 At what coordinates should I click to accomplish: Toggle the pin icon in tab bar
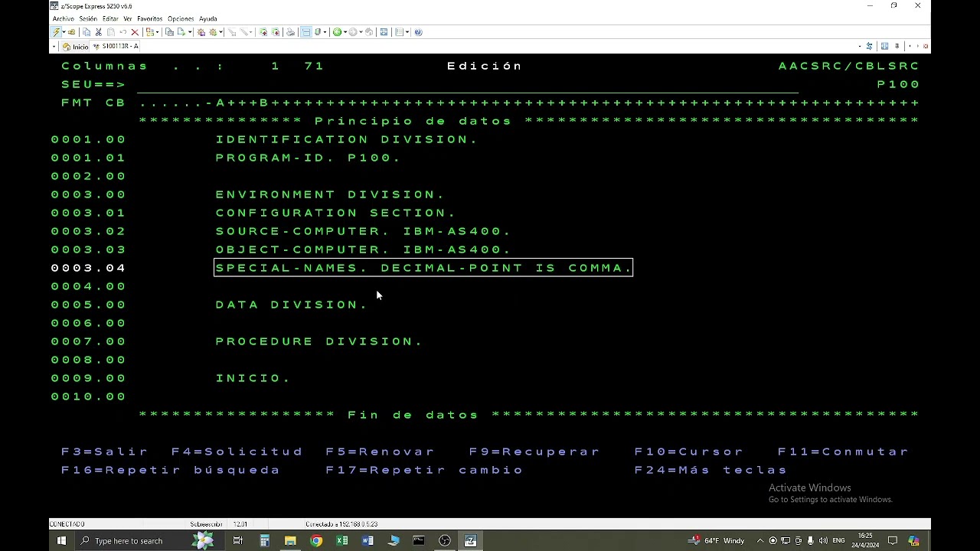[897, 46]
